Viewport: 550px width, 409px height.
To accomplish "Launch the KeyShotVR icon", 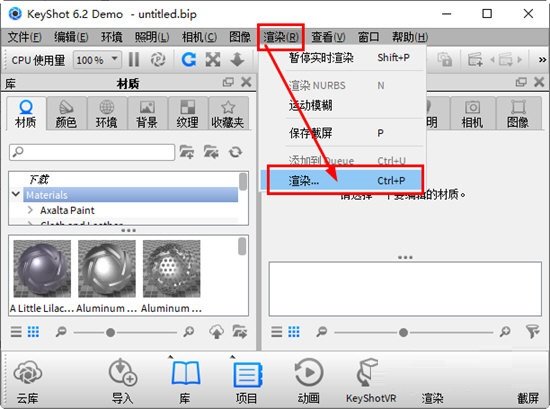I will (x=367, y=373).
